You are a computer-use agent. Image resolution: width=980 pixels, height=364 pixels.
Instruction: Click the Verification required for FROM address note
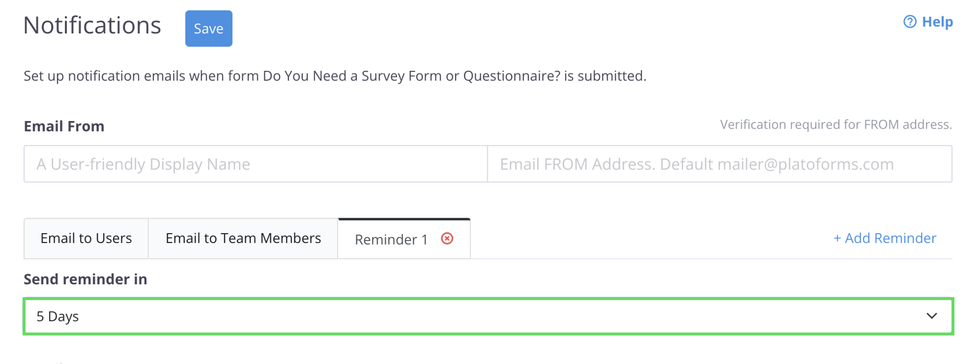pos(836,125)
